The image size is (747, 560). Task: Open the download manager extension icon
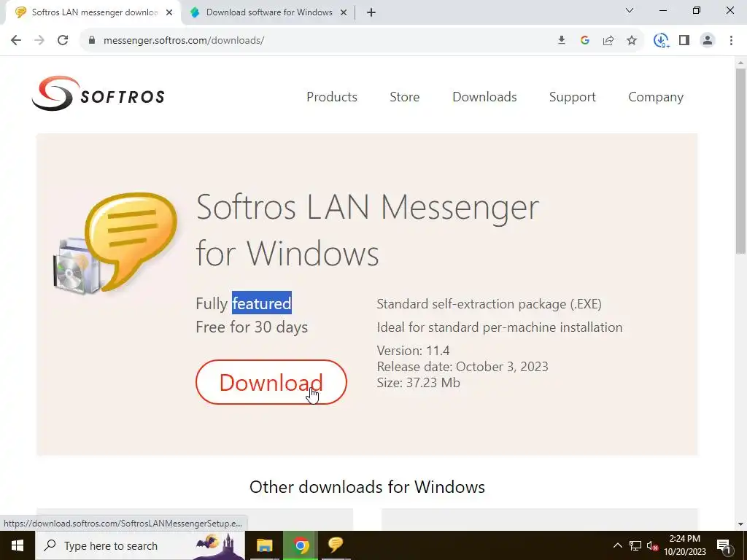pyautogui.click(x=661, y=41)
